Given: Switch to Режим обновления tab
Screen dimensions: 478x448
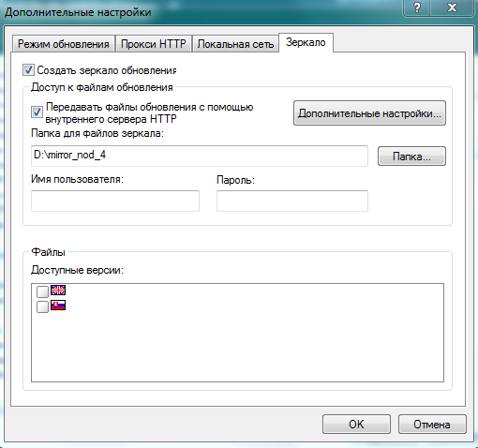Looking at the screenshot, I should [x=63, y=44].
